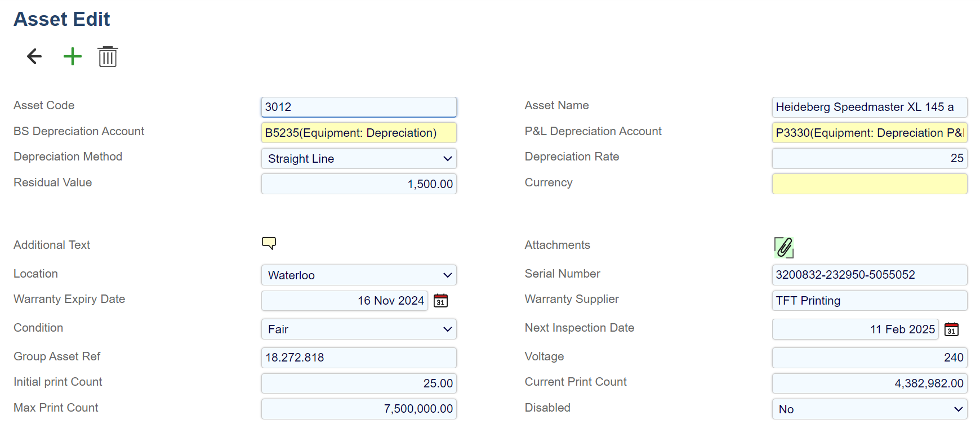This screenshot has width=980, height=433.
Task: Select the Asset Name text field
Action: 869,107
